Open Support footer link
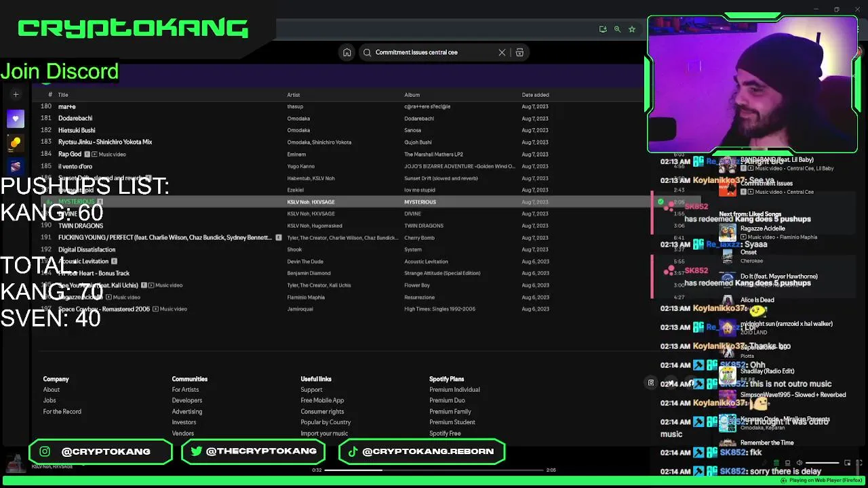 (x=311, y=390)
